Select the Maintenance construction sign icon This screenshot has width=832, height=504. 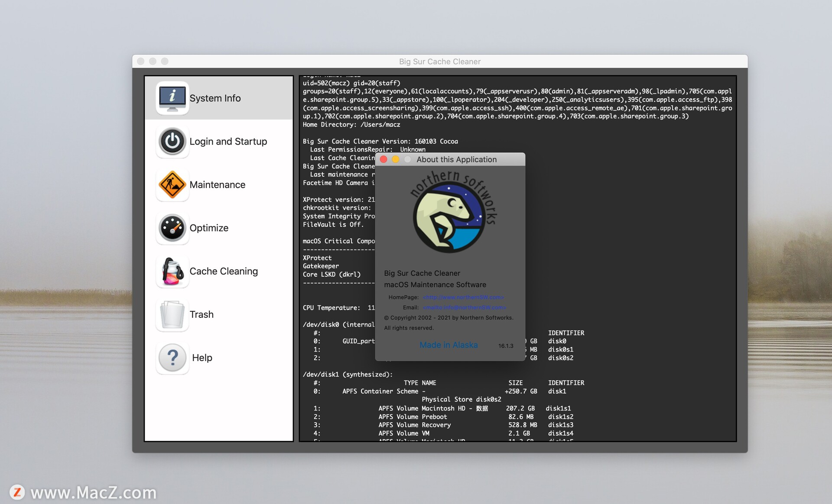click(172, 184)
